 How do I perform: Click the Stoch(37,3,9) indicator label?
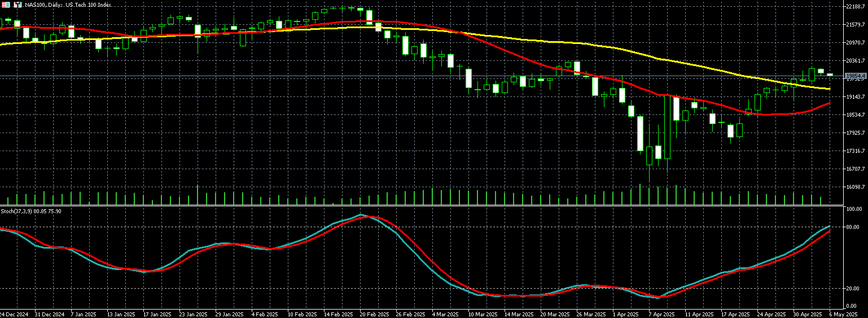pyautogui.click(x=31, y=211)
